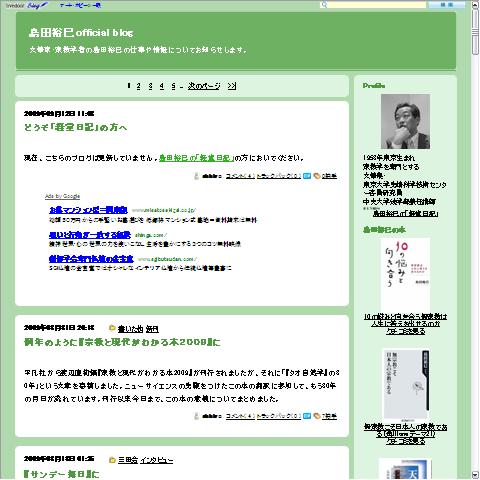Open comments link of second post
This screenshot has height=480, width=480.
pyautogui.click(x=240, y=416)
